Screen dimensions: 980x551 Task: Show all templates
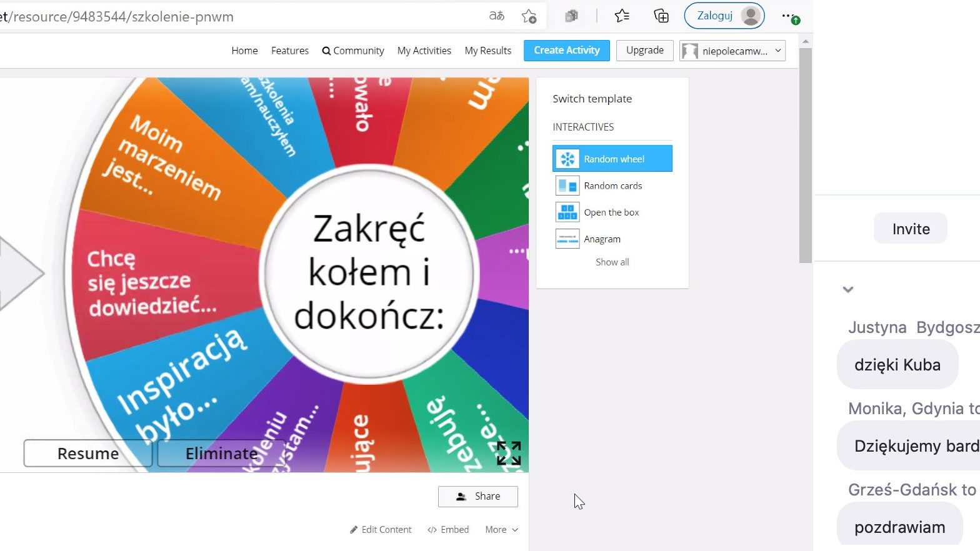click(612, 262)
